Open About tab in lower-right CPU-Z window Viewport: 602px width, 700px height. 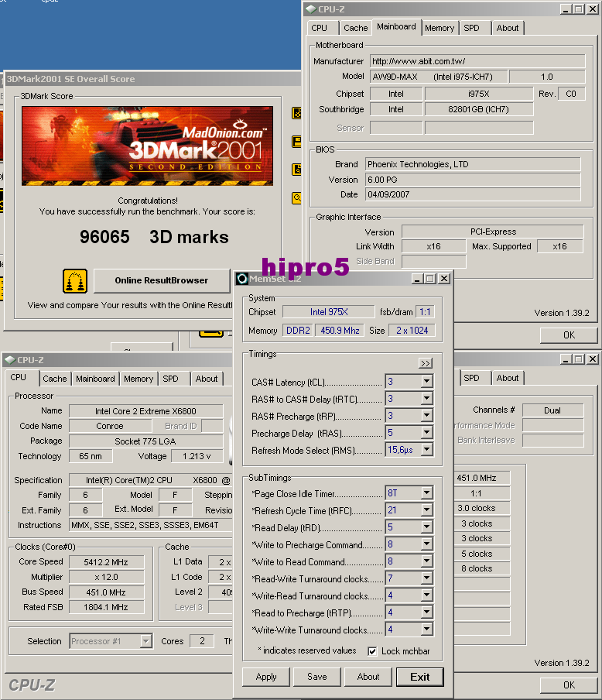pyautogui.click(x=508, y=378)
